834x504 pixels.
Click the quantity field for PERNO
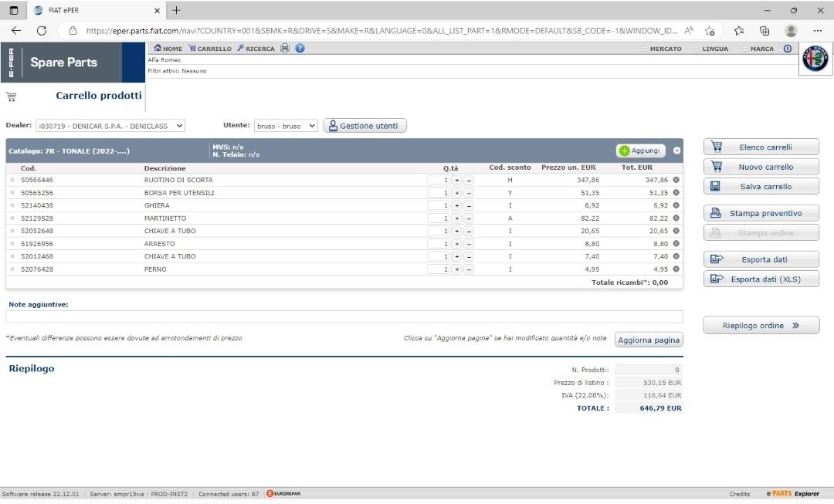coord(439,269)
